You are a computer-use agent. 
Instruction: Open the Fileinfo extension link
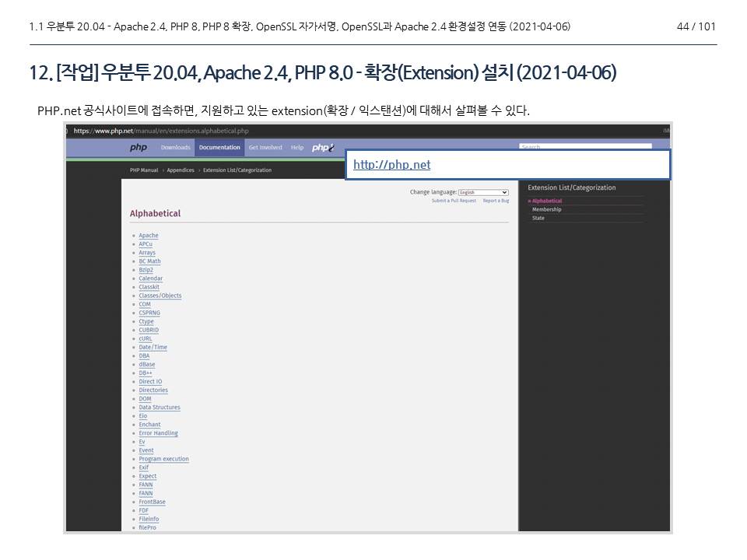(149, 519)
